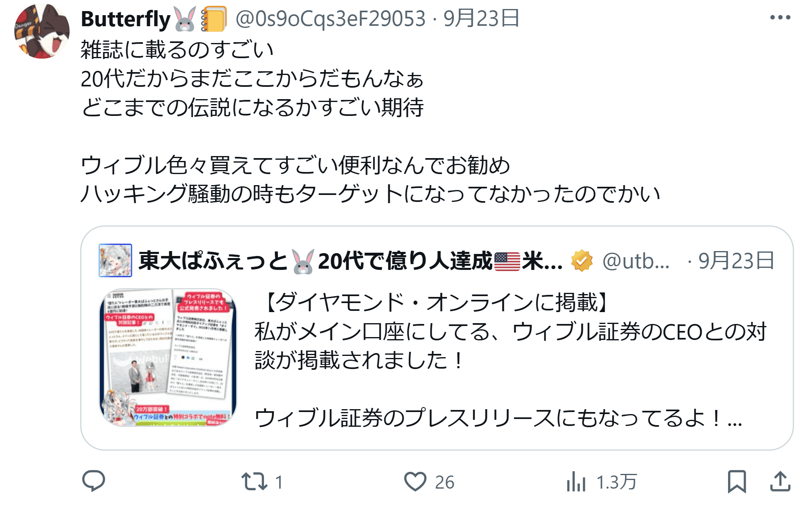Click the 1.3万 view count
Screen dimensions: 812x505
tap(617, 482)
